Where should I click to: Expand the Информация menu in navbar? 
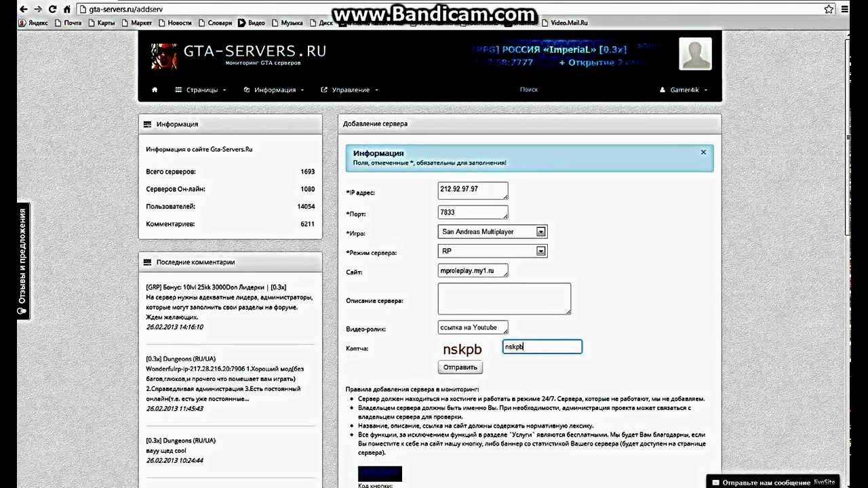point(274,89)
